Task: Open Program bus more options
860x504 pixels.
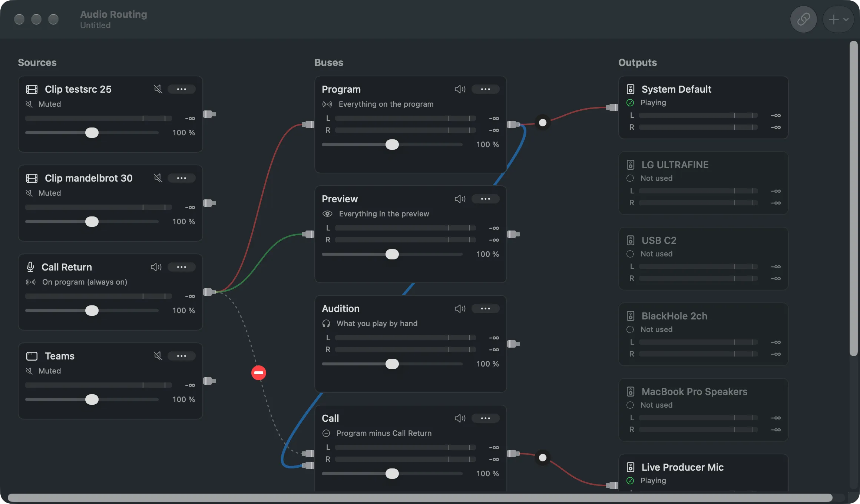Action: pyautogui.click(x=486, y=89)
